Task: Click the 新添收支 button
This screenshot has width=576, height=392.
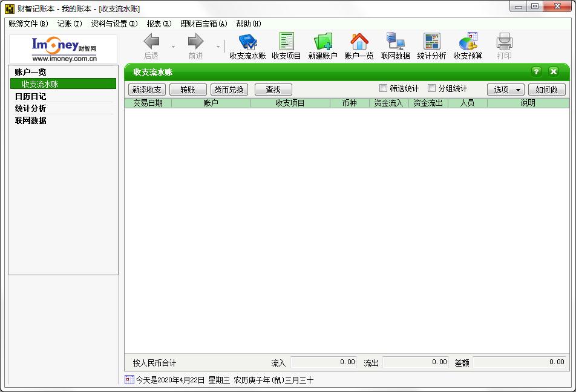Action: coord(147,90)
